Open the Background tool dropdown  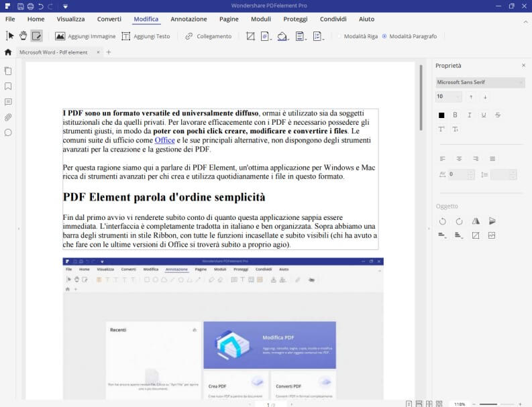[283, 36]
